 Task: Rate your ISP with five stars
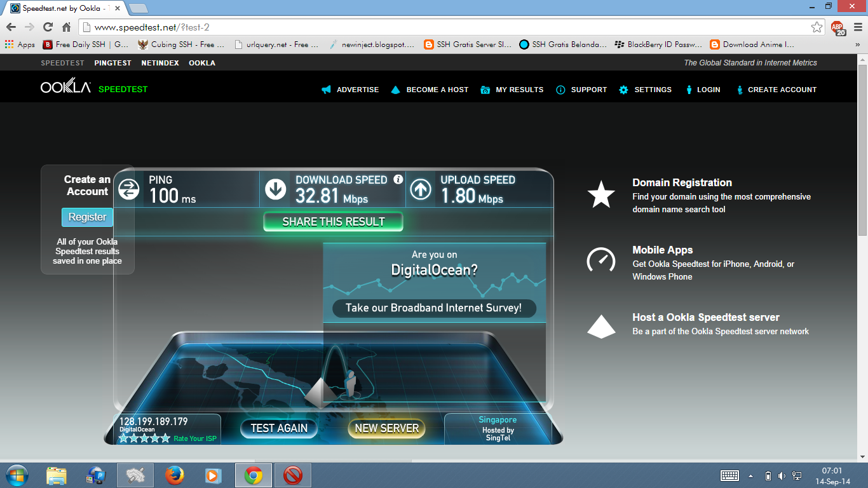[165, 438]
